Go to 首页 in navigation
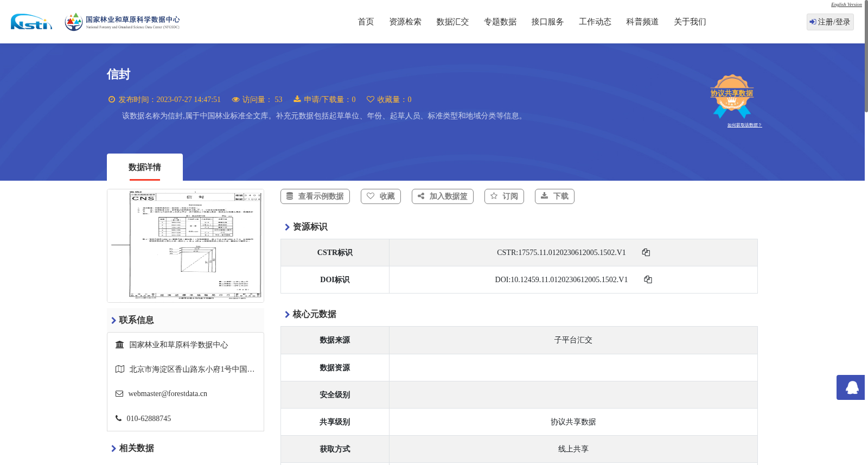This screenshot has width=868, height=465. pyautogui.click(x=366, y=22)
